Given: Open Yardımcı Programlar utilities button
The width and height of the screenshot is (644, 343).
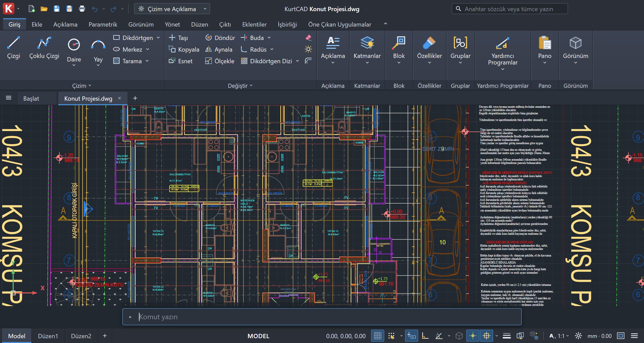Looking at the screenshot, I should point(503,53).
